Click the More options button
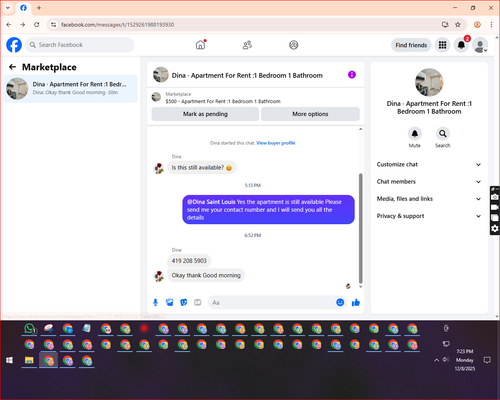 (x=310, y=114)
